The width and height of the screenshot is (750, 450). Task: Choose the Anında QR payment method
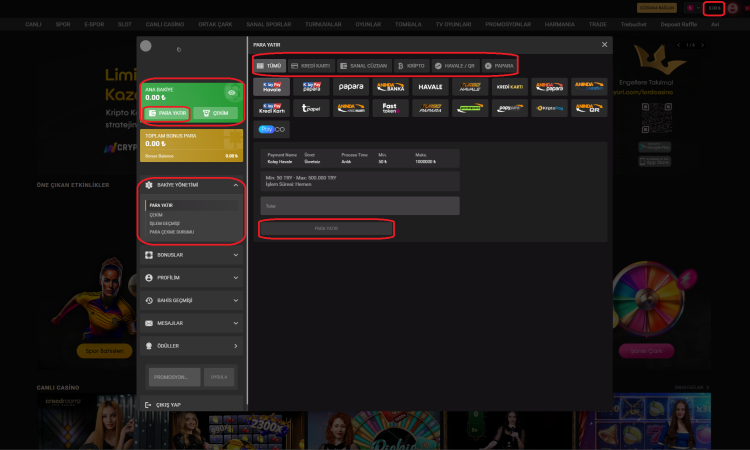click(x=589, y=108)
